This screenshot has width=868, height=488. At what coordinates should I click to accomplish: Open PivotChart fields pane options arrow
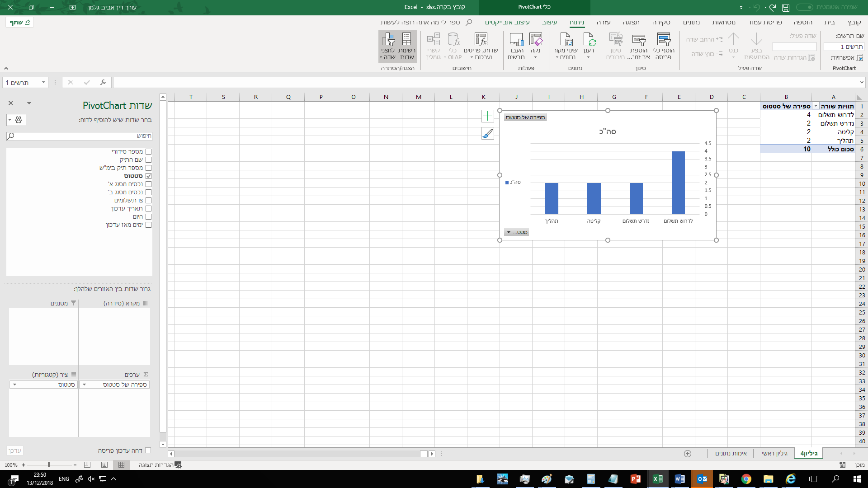pyautogui.click(x=29, y=103)
